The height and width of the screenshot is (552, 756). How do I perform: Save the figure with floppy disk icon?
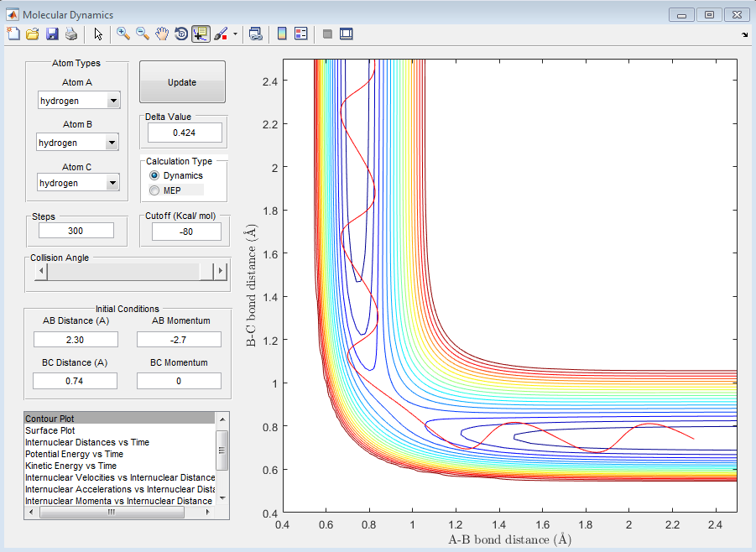52,34
